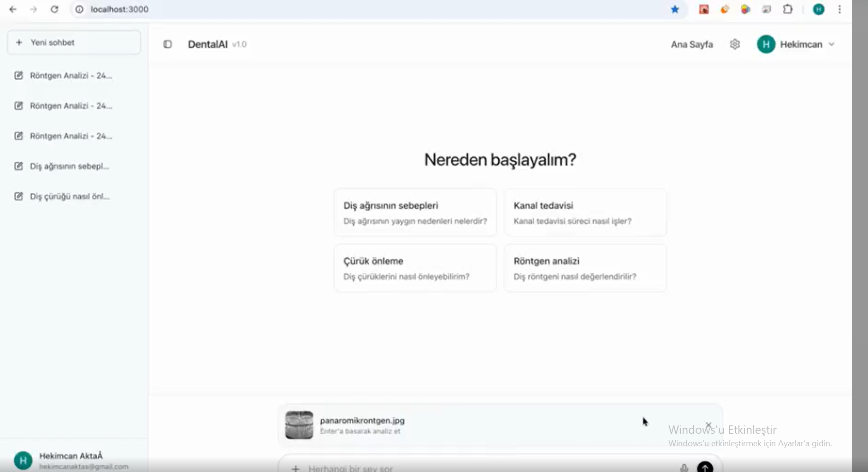Open the settings gear in DentalAI header
The width and height of the screenshot is (868, 472).
pyautogui.click(x=735, y=44)
